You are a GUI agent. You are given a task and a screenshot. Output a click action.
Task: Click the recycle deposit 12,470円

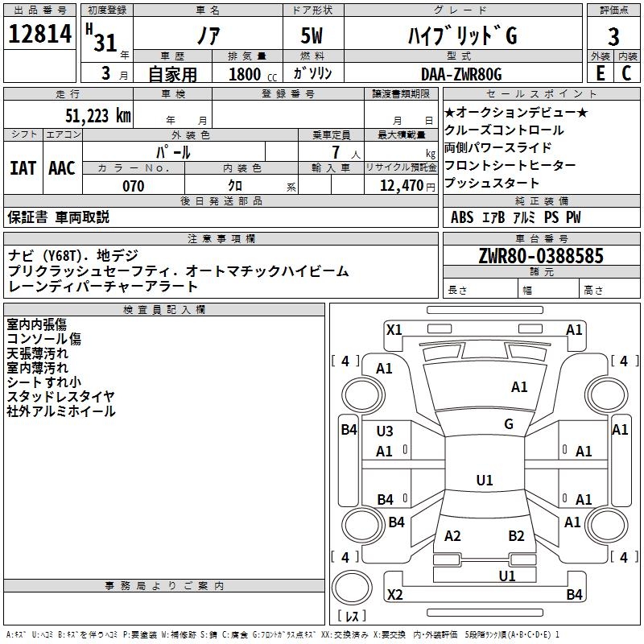pyautogui.click(x=407, y=186)
